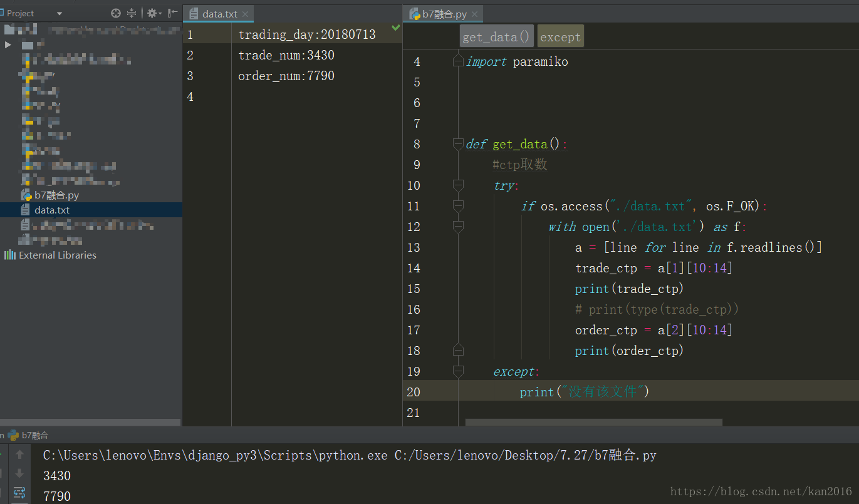
Task: Expand the top folder in the project tree
Action: click(x=8, y=44)
